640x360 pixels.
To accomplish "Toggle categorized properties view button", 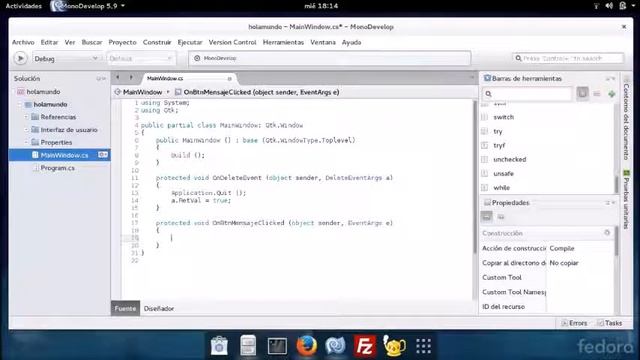I will click(487, 217).
